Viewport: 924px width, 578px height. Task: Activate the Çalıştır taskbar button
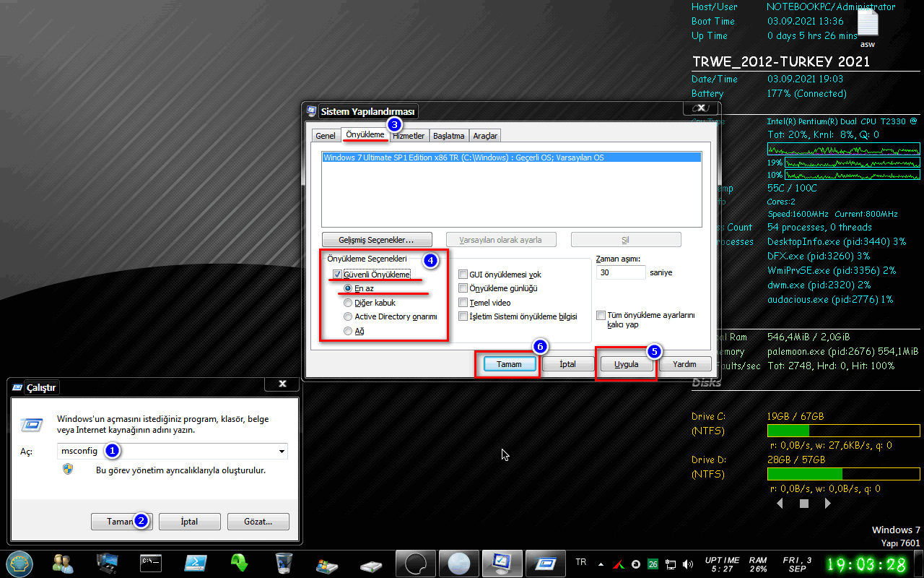coord(544,563)
